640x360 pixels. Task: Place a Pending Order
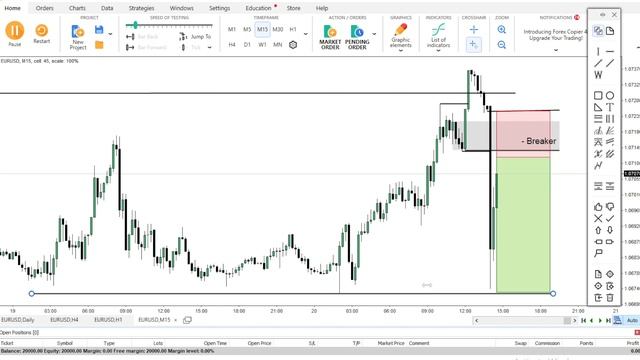coord(357,37)
